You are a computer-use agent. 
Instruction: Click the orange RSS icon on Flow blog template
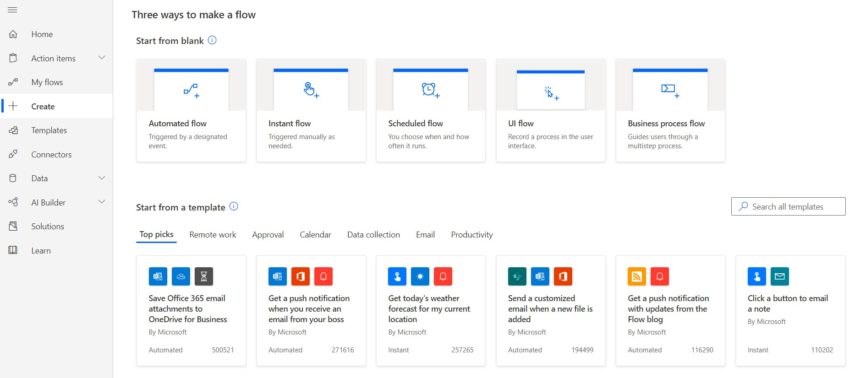click(637, 277)
